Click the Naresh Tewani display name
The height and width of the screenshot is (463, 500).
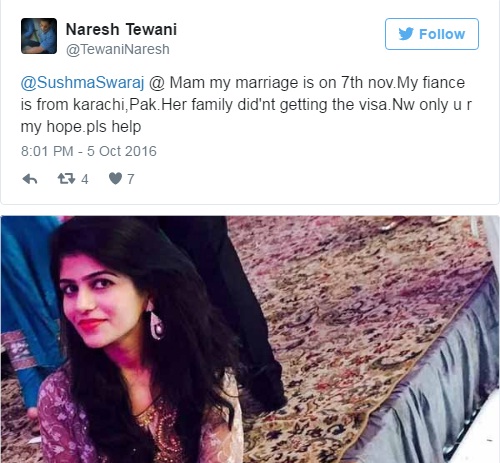[x=121, y=29]
